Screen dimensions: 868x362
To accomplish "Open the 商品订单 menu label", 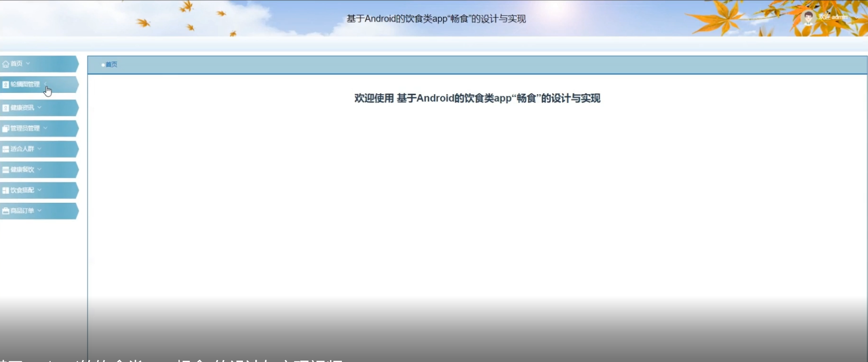I will 22,211.
